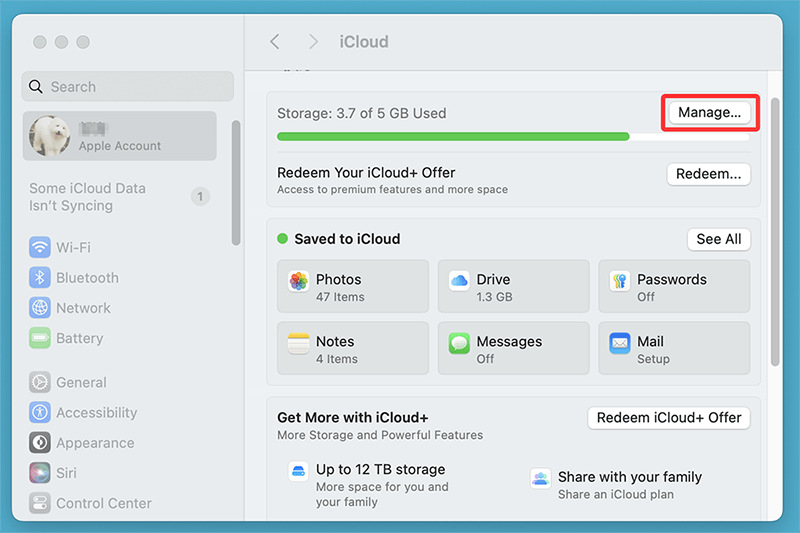
Task: Click the notification badge showing 1
Action: 200,196
